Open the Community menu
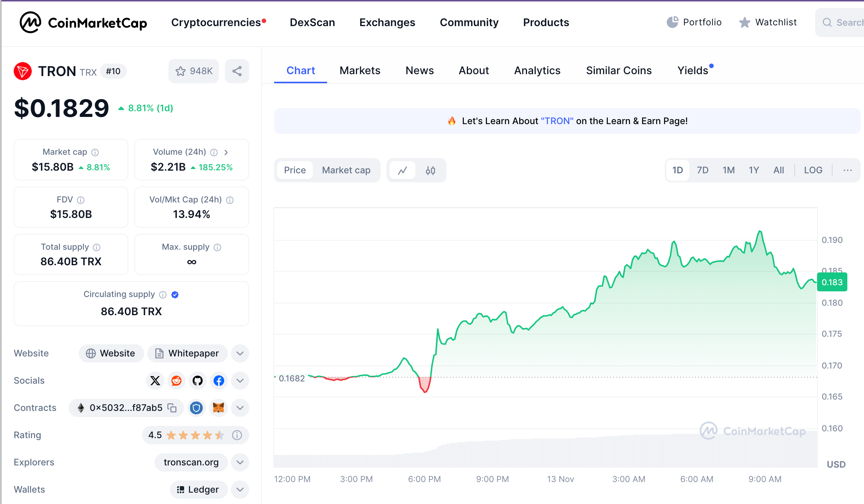This screenshot has height=504, width=864. (469, 22)
